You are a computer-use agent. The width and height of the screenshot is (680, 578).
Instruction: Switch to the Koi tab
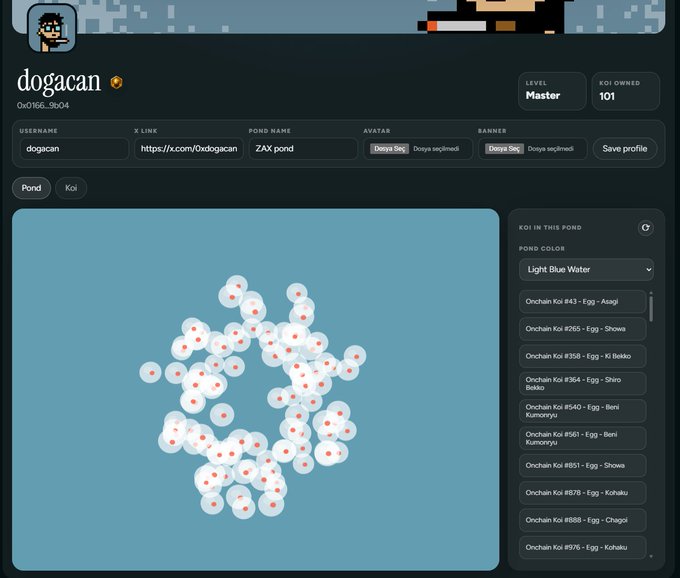(71, 188)
